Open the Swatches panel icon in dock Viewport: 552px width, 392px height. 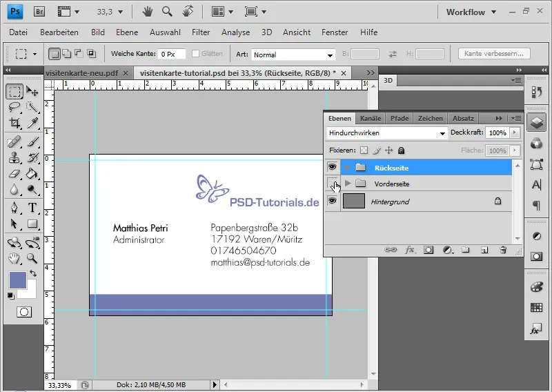tap(537, 308)
